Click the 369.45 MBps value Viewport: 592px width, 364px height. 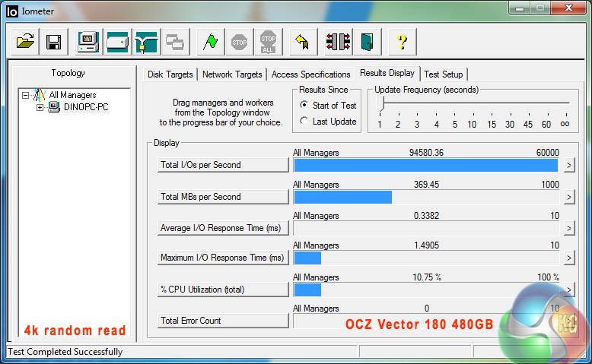[x=426, y=185]
